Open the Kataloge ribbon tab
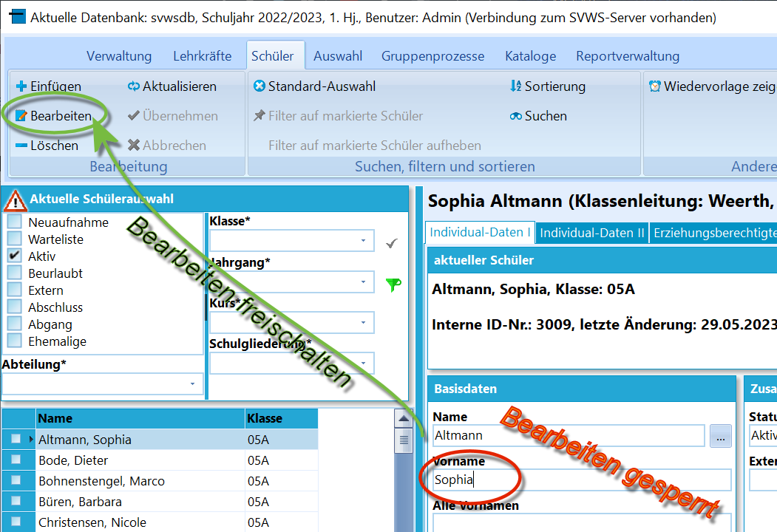 click(531, 56)
